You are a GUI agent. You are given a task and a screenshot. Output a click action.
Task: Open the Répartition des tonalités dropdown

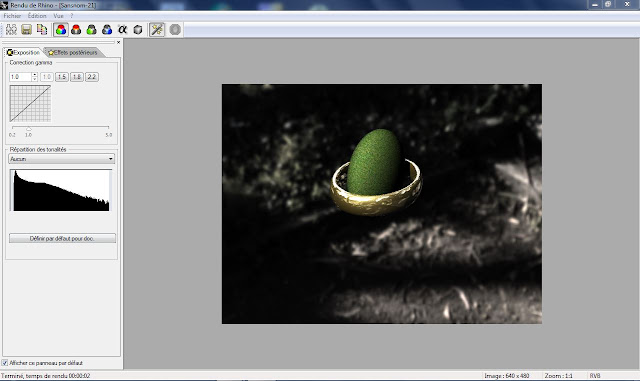point(62,159)
